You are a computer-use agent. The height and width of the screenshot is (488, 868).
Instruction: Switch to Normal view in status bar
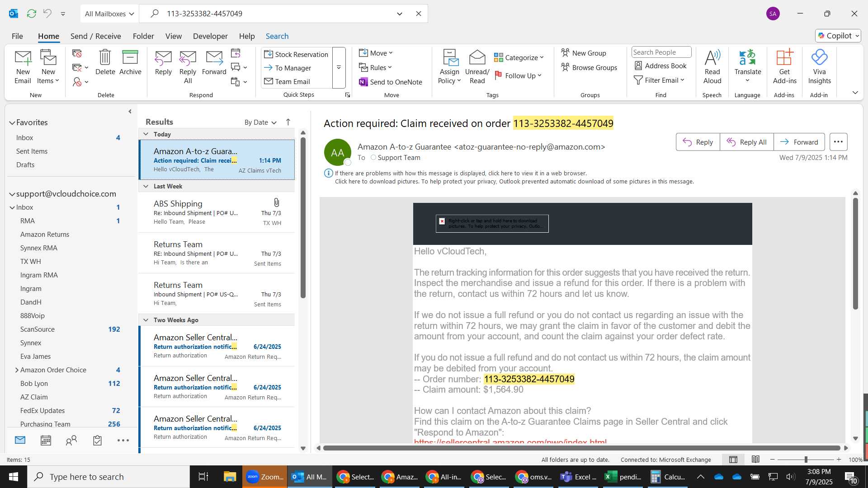pos(733,460)
